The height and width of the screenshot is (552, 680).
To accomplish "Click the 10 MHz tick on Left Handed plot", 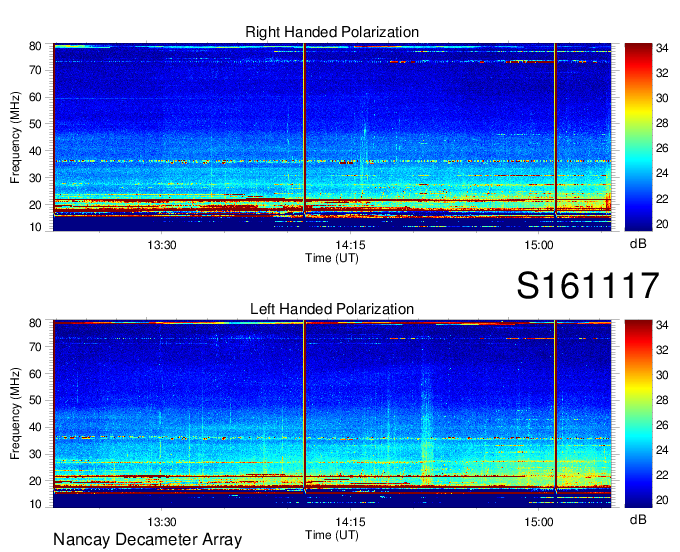I will coord(35,504).
